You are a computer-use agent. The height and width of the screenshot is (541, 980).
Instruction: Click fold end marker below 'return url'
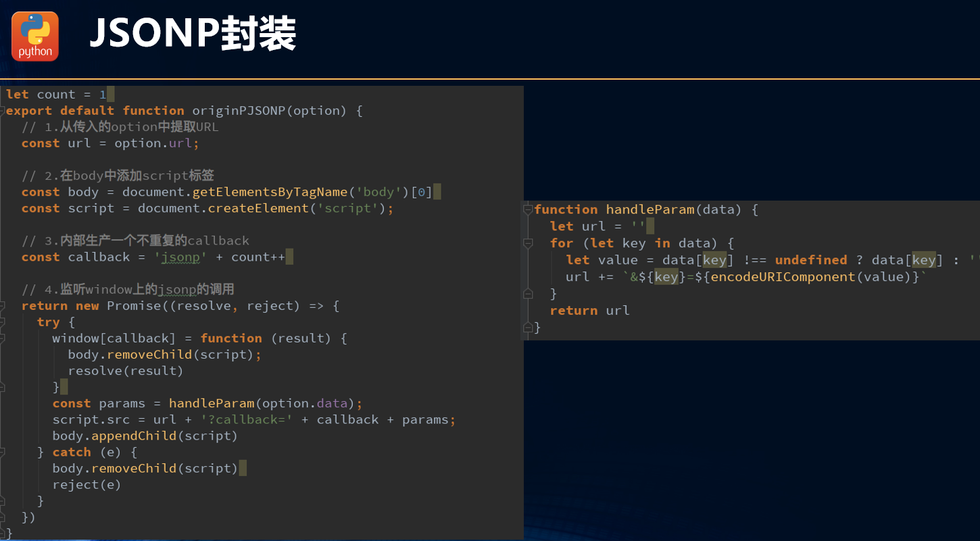point(528,328)
